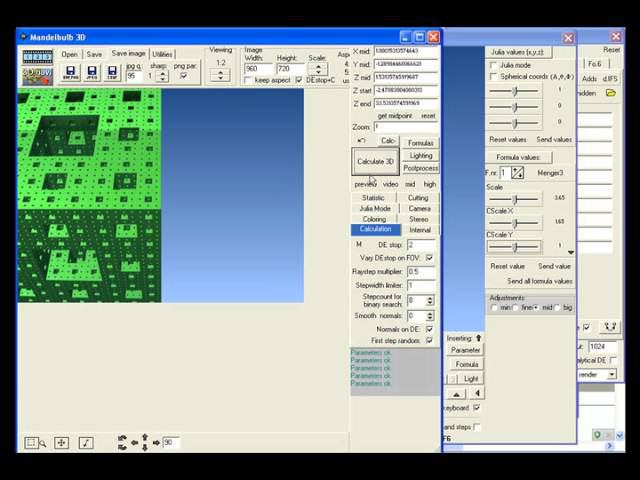
Task: Click the Zoom input field
Action: point(406,127)
